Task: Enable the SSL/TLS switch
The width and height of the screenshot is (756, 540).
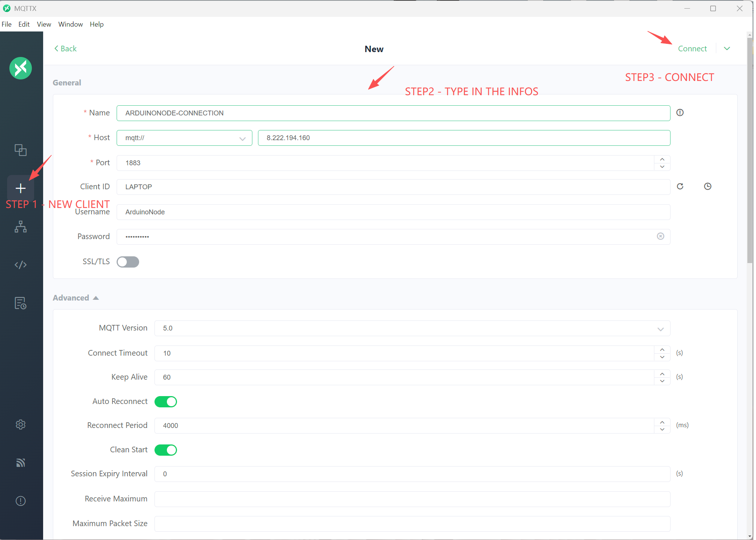Action: coord(128,262)
